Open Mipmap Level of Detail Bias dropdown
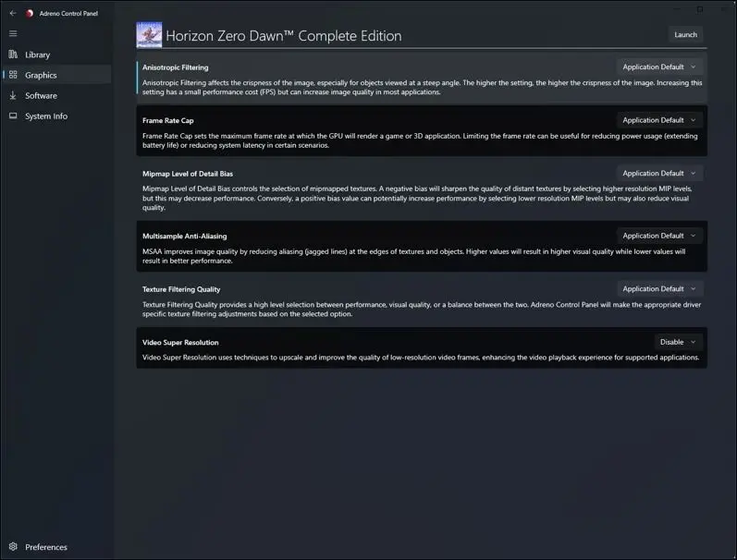This screenshot has height=560, width=737. click(659, 174)
